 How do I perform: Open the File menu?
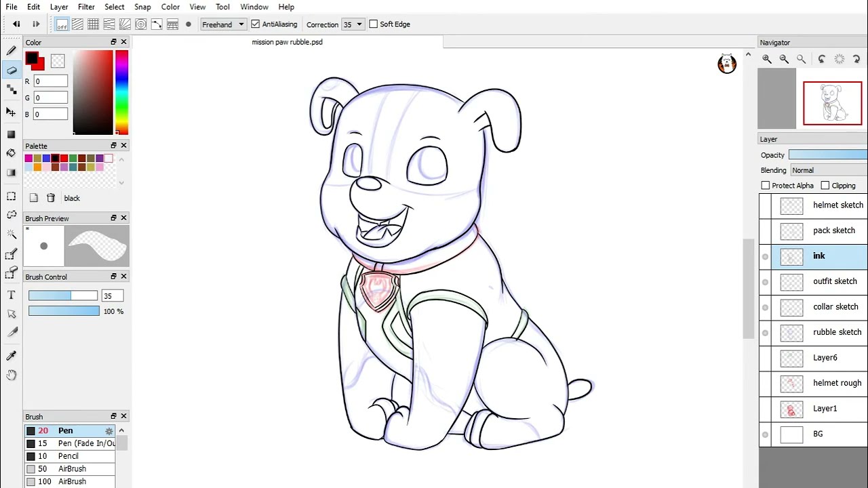pyautogui.click(x=12, y=7)
